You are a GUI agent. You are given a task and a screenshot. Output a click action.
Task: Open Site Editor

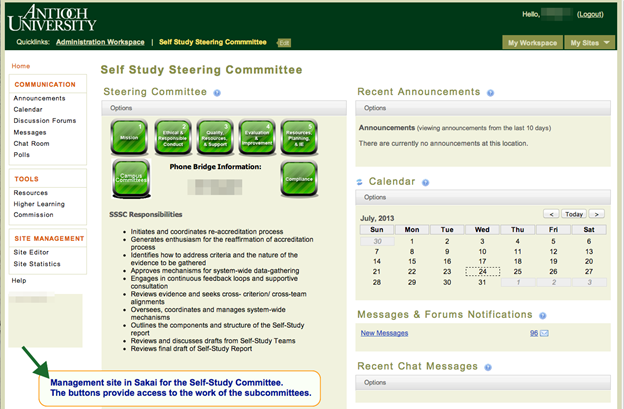31,252
